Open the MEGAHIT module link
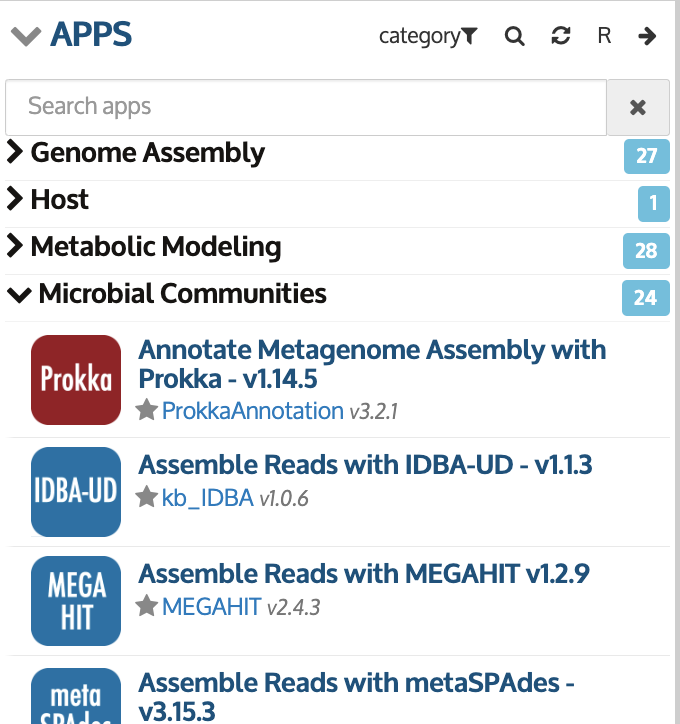The width and height of the screenshot is (680, 724). (x=212, y=607)
